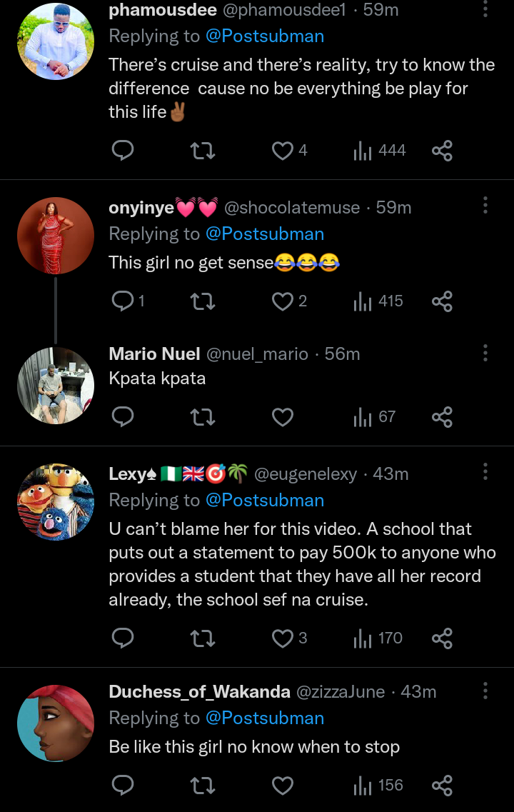Share Lexy's tweet about the school
Screen dimensions: 514x812
443,638
